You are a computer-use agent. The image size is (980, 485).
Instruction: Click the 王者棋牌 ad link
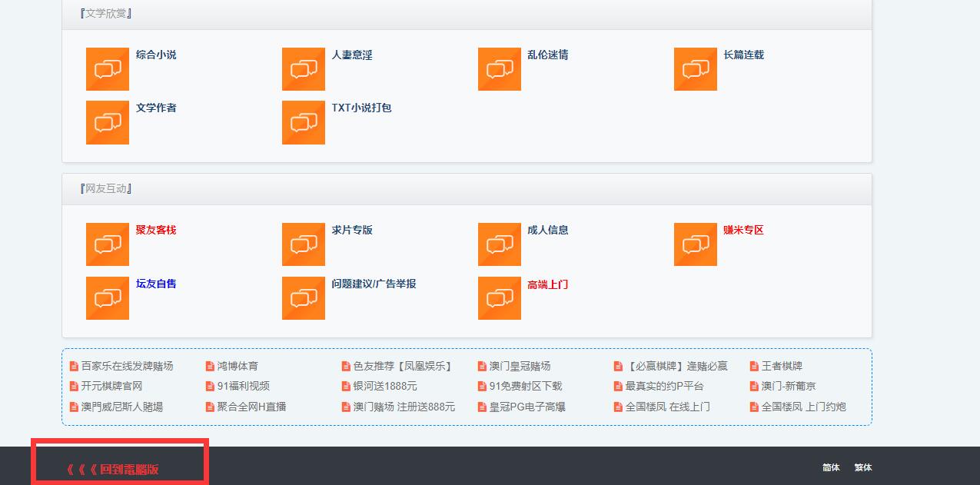pos(782,366)
